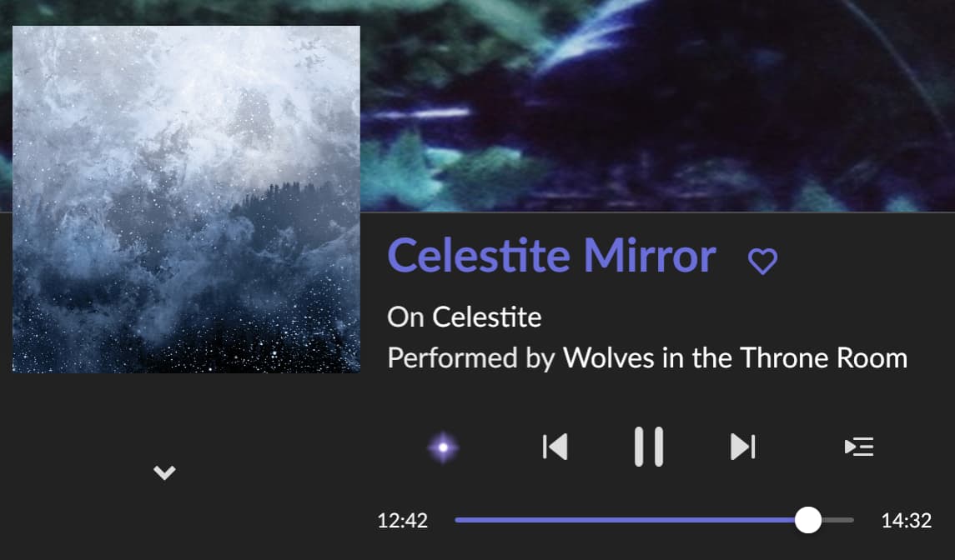Click the artist background banner image
This screenshot has width=955, height=560.
tap(658, 106)
